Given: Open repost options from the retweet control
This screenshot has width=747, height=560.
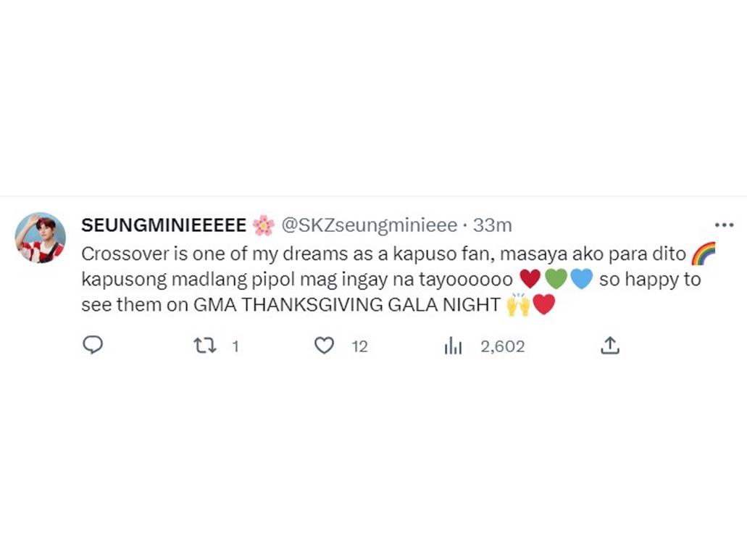Looking at the screenshot, I should (205, 346).
